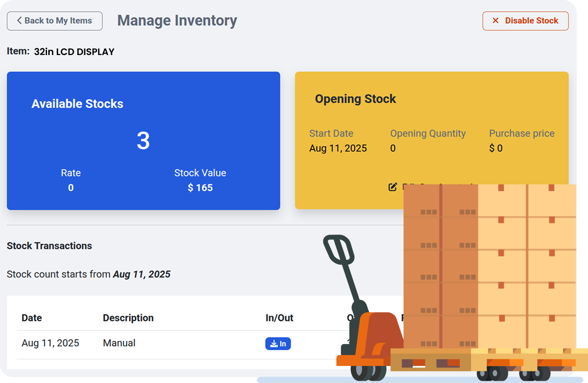Screen dimensions: 588x383
Task: Click the pencil icon to edit Opening Stock
Action: [393, 187]
